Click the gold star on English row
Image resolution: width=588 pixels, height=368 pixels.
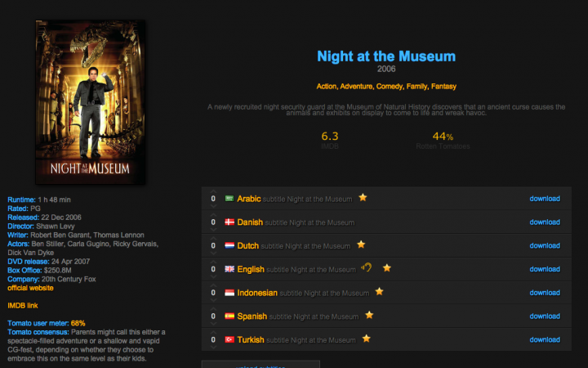click(x=386, y=267)
